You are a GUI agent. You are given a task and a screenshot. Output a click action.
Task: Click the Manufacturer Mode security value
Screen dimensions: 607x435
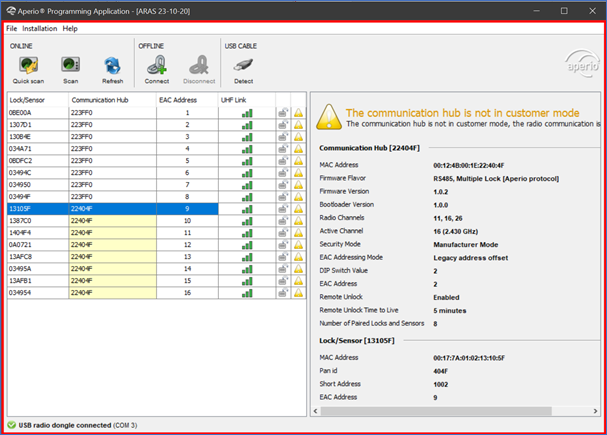(466, 245)
